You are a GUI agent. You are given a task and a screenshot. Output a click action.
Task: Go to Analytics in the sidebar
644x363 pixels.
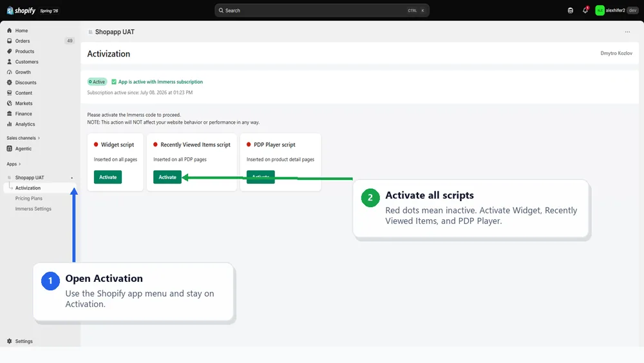25,124
